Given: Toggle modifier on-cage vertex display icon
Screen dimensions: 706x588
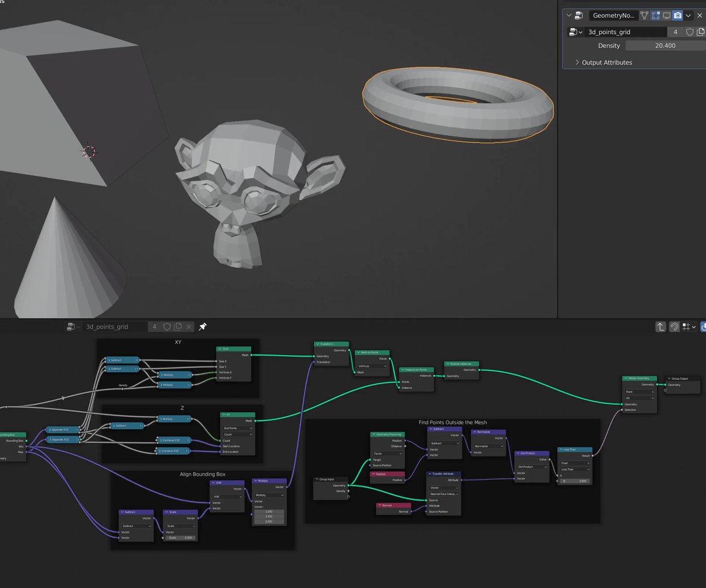Looking at the screenshot, I should pyautogui.click(x=644, y=16).
